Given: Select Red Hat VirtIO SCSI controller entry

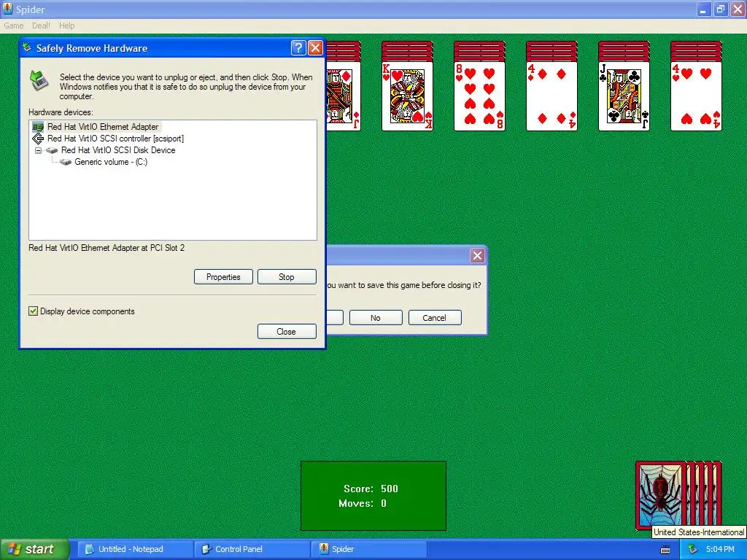Looking at the screenshot, I should coord(115,139).
